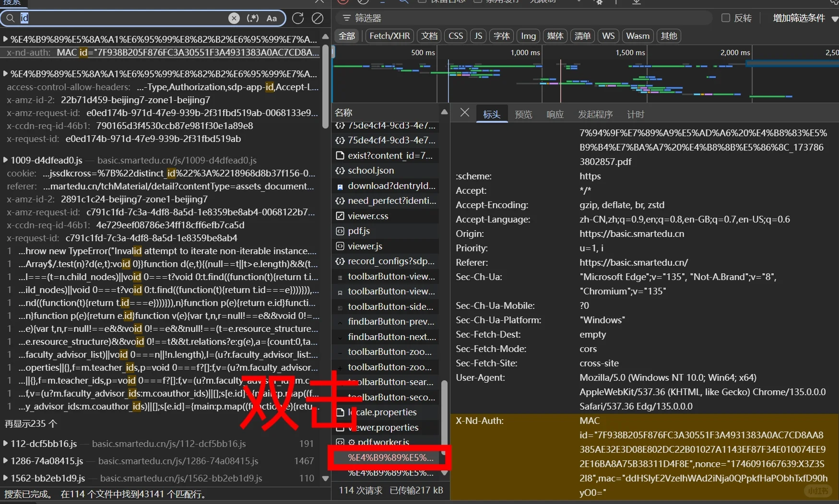Select the findbarButton-next request row
839x504 pixels.
point(386,337)
